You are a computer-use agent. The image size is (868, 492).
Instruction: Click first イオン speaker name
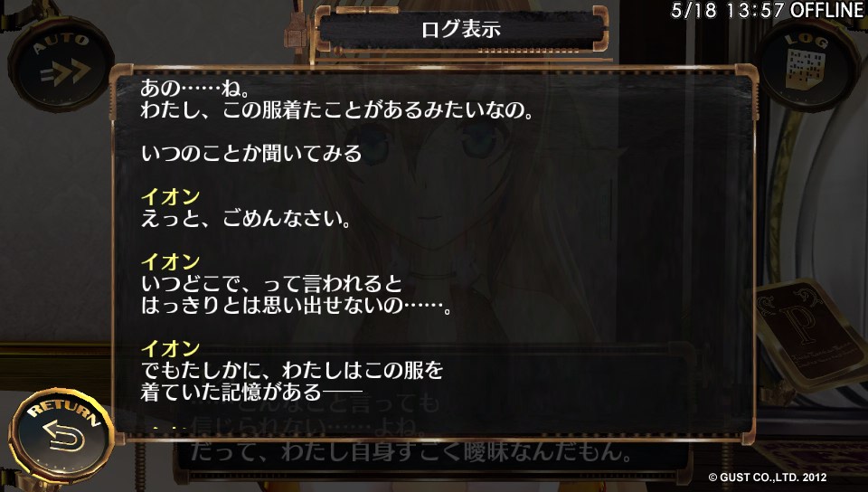tap(170, 197)
